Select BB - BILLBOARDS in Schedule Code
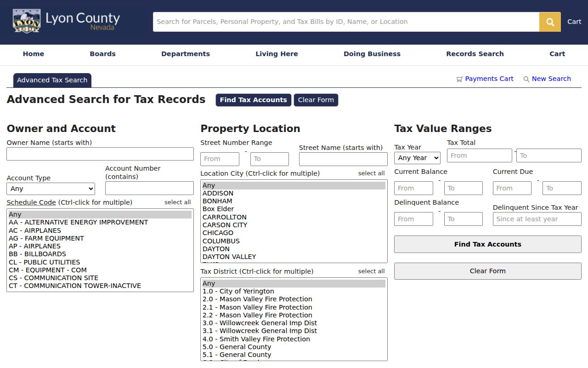Screen dimensions: 588x368 pos(100,254)
